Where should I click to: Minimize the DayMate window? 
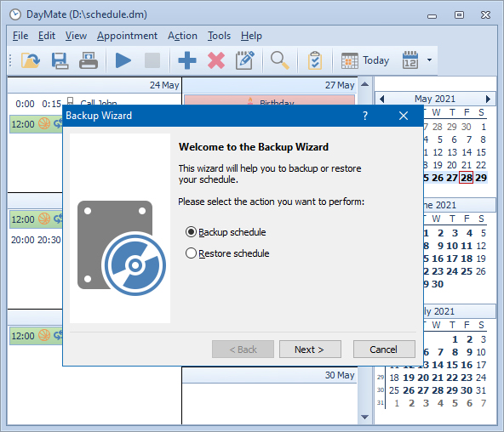(x=432, y=15)
